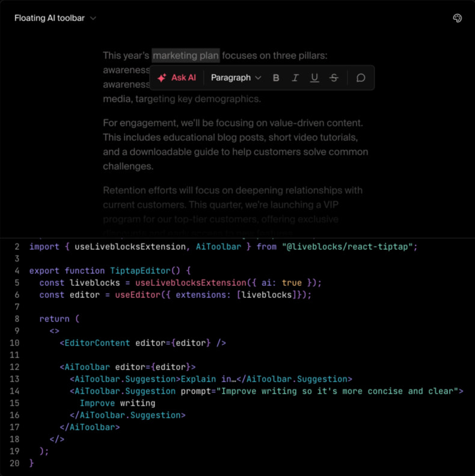Image resolution: width=475 pixels, height=476 pixels.
Task: Click the highlighted "marketing plan" text
Action: (186, 55)
